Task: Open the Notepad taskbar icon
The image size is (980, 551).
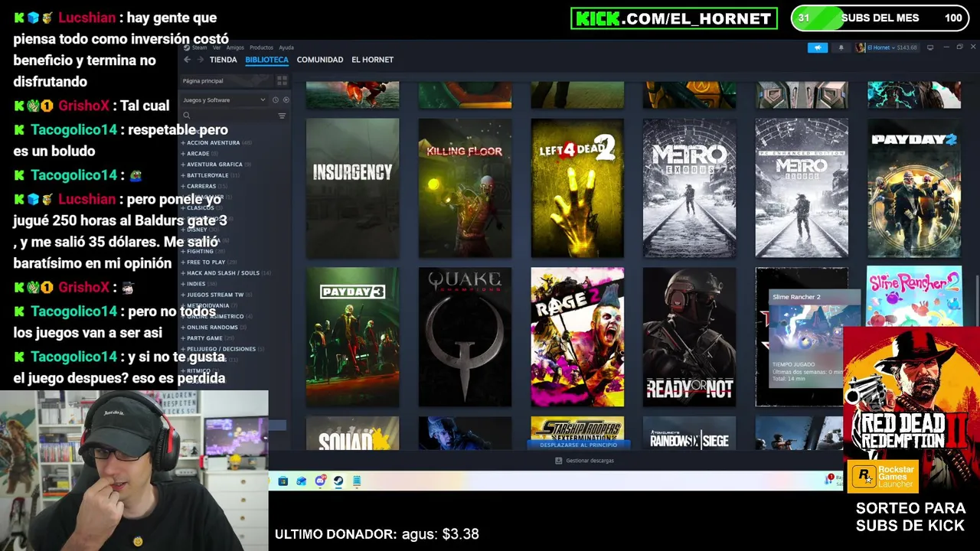Action: point(357,481)
